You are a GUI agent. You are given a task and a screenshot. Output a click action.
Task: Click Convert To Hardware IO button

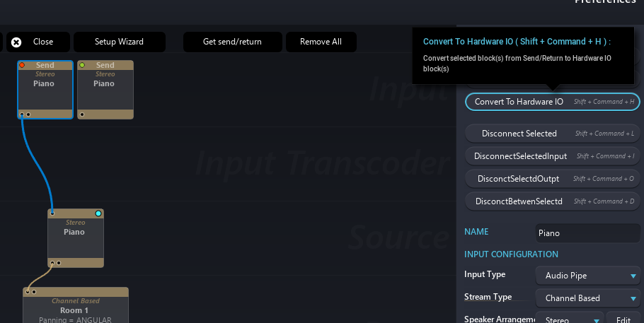[552, 102]
